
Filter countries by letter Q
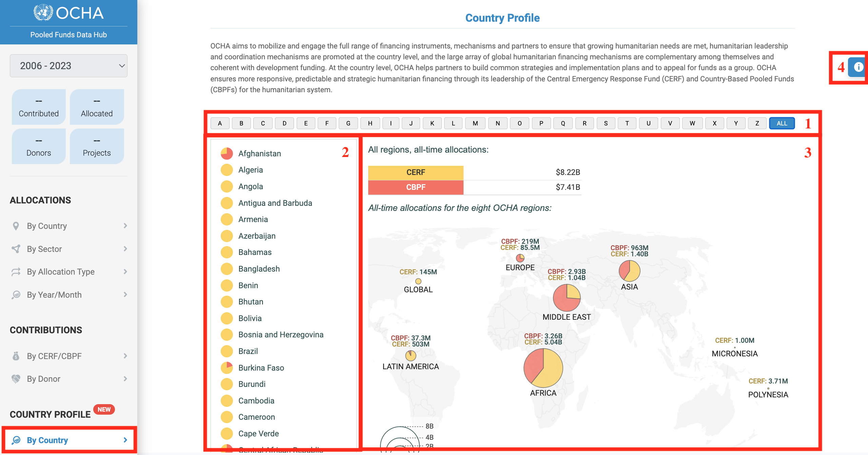pyautogui.click(x=563, y=123)
